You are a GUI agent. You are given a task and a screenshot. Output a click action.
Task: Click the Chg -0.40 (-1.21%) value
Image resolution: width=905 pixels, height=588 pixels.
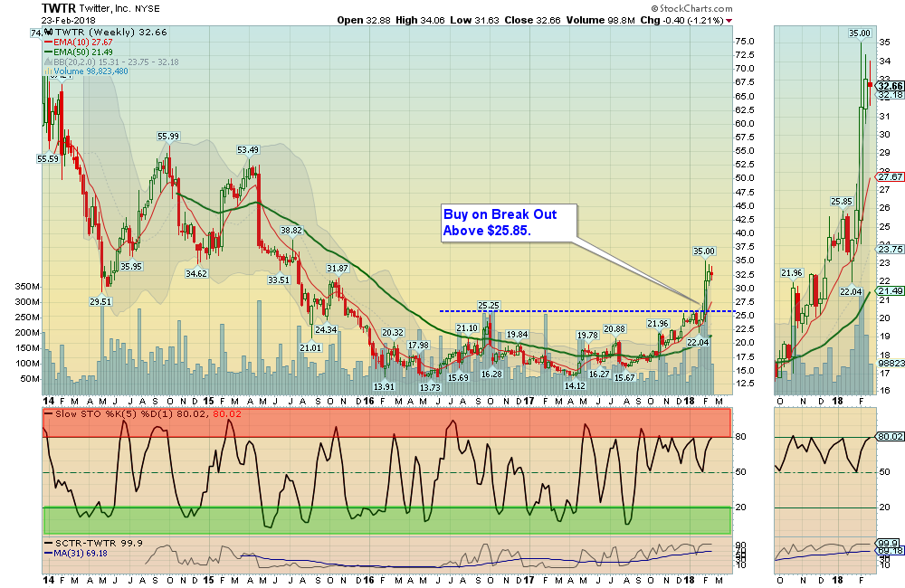pyautogui.click(x=681, y=20)
